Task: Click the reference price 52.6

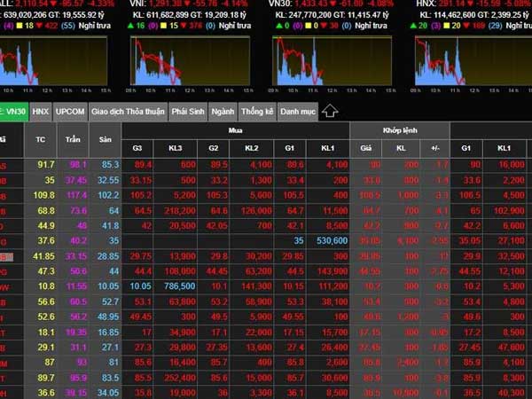Action: pos(46,317)
